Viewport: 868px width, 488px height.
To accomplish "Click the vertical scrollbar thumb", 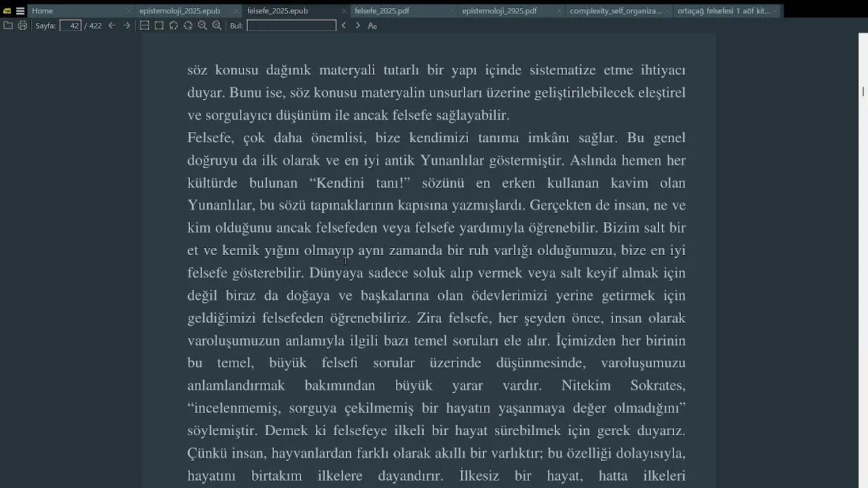I will click(863, 91).
